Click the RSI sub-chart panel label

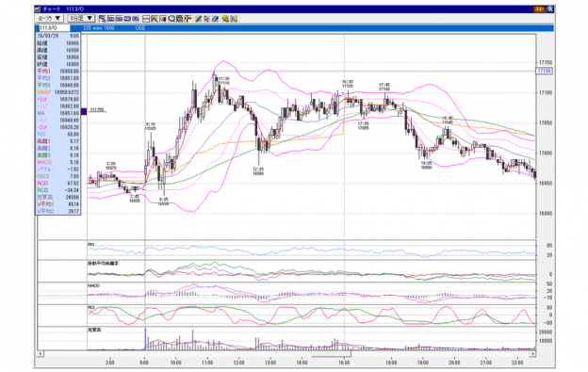click(91, 244)
